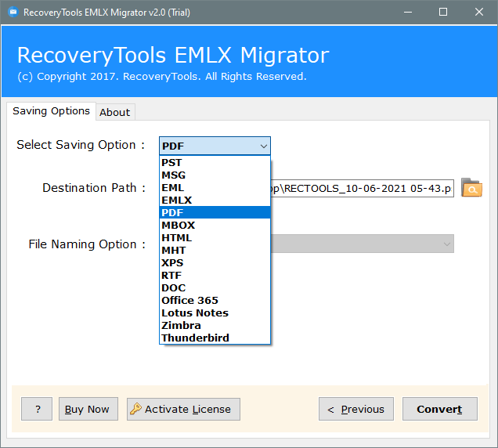Pick EMLX in the dropdown list
This screenshot has height=448, width=498.
pyautogui.click(x=215, y=201)
